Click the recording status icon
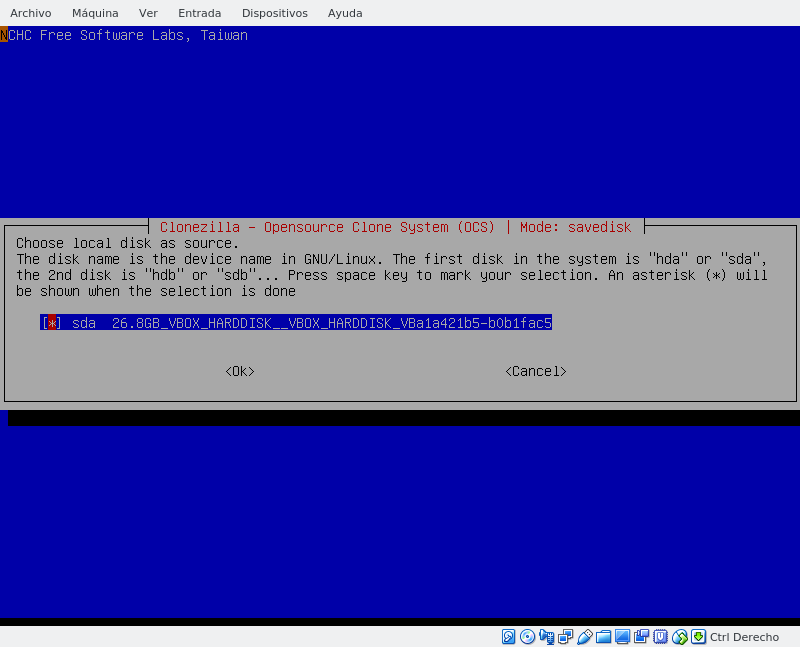Image resolution: width=800 pixels, height=647 pixels. point(641,637)
